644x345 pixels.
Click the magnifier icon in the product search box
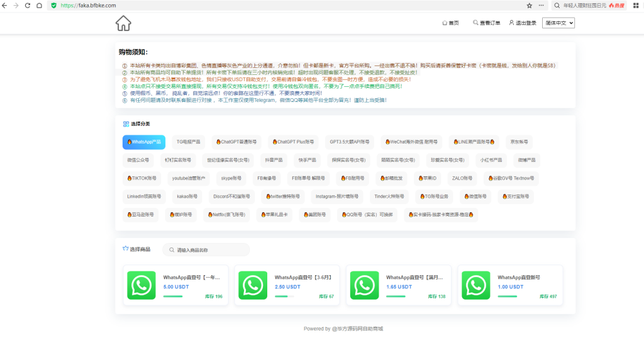point(172,249)
